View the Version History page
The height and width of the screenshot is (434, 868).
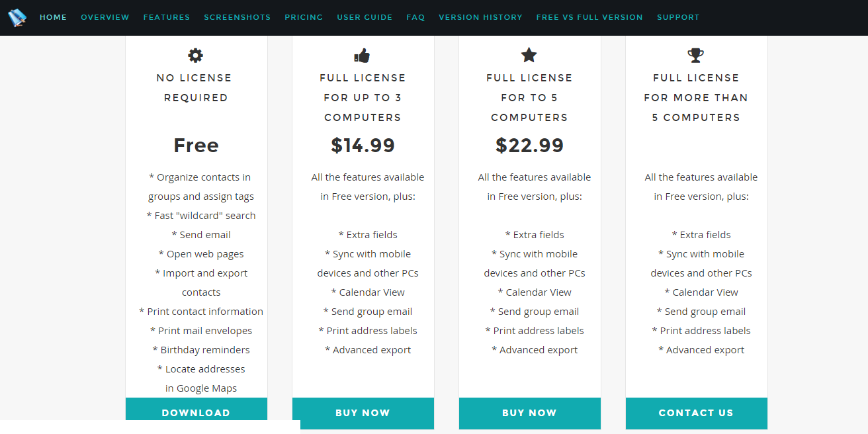coord(480,17)
